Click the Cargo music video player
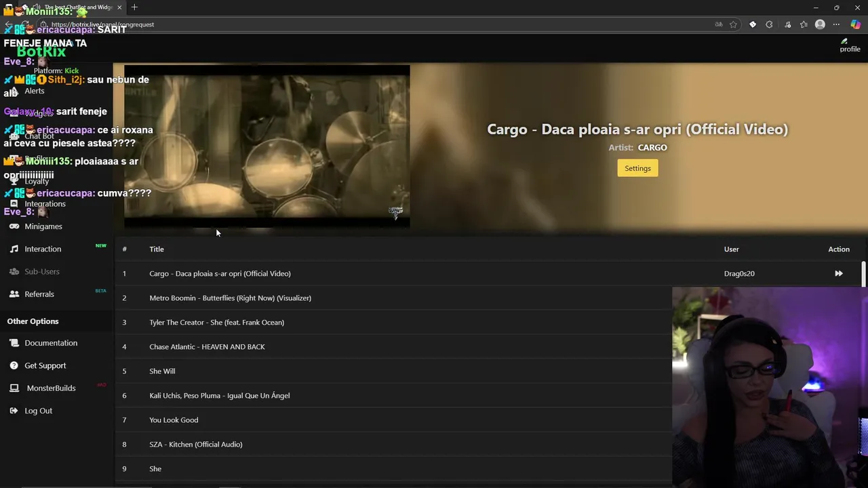This screenshot has height=488, width=868. 267,146
